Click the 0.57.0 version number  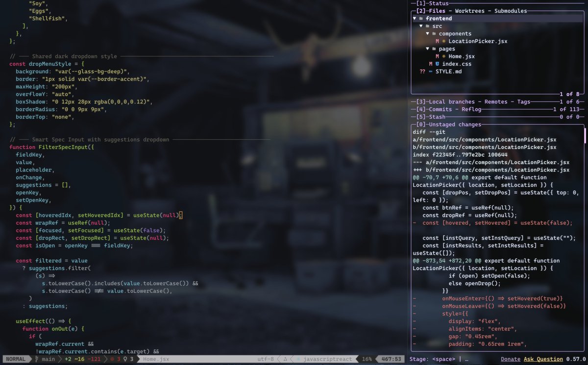tap(577, 359)
